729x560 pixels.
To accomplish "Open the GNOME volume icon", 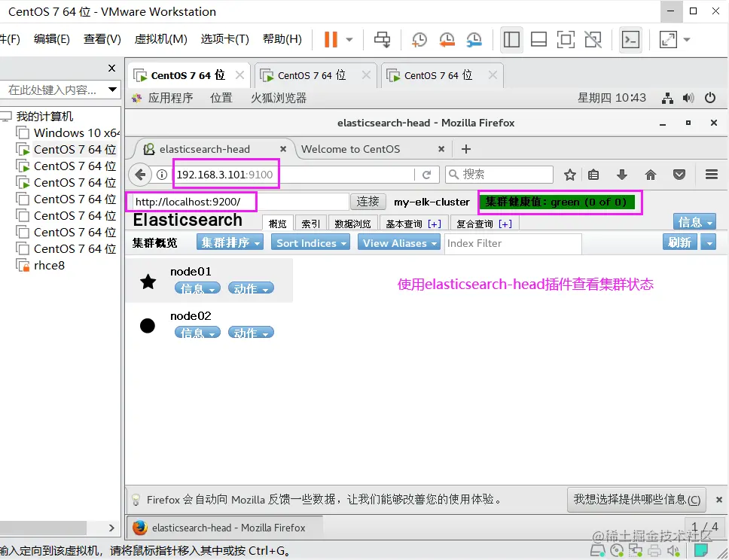I will pos(688,98).
